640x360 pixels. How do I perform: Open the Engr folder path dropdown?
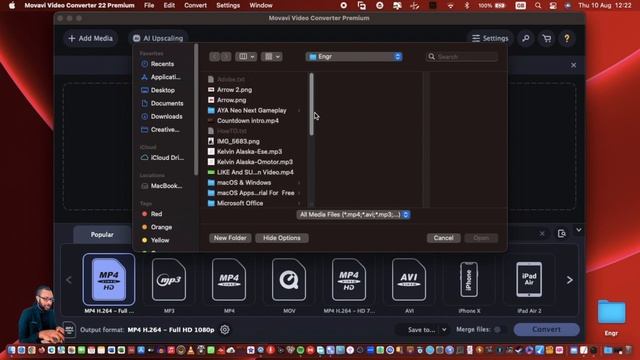[x=354, y=56]
